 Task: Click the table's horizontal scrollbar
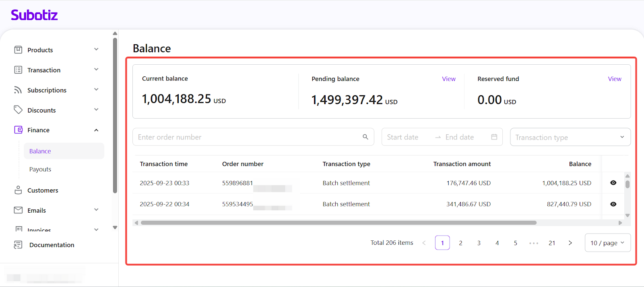(x=338, y=223)
